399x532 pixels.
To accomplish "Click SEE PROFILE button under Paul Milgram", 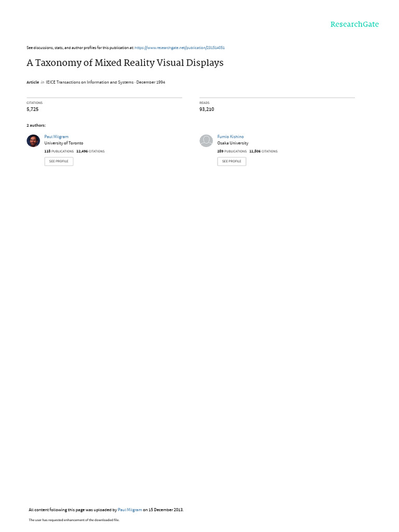I will pyautogui.click(x=59, y=162).
